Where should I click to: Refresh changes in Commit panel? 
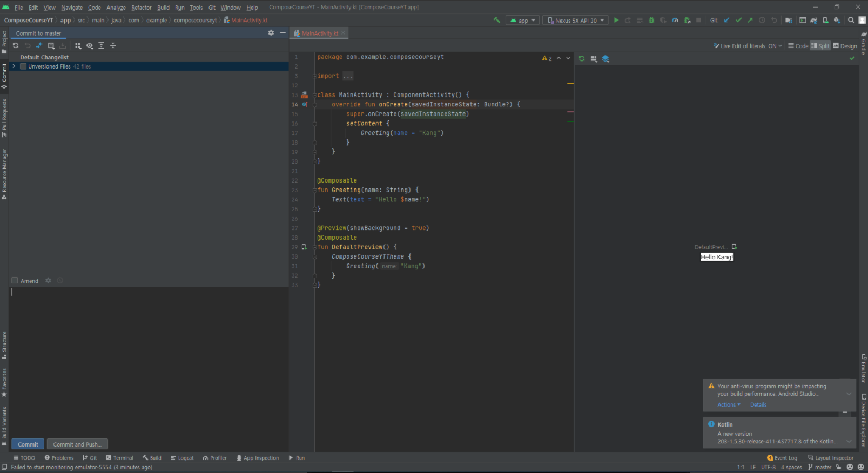tap(16, 45)
